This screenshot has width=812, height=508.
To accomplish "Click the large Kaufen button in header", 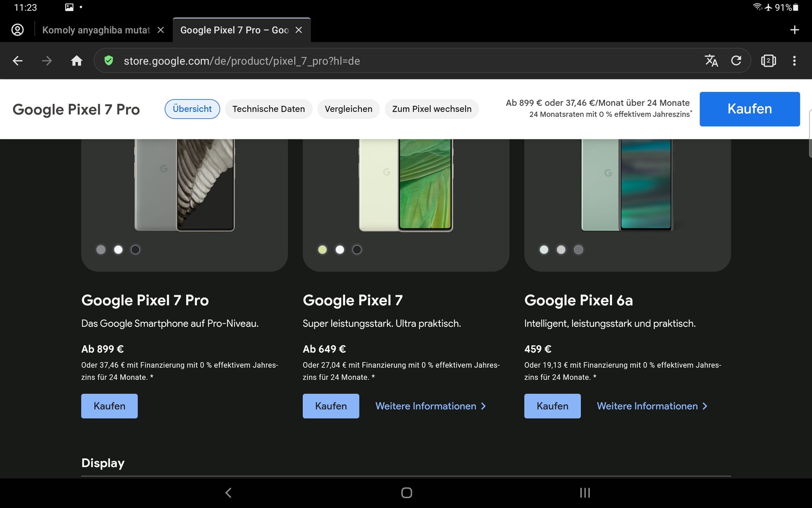I will 750,109.
